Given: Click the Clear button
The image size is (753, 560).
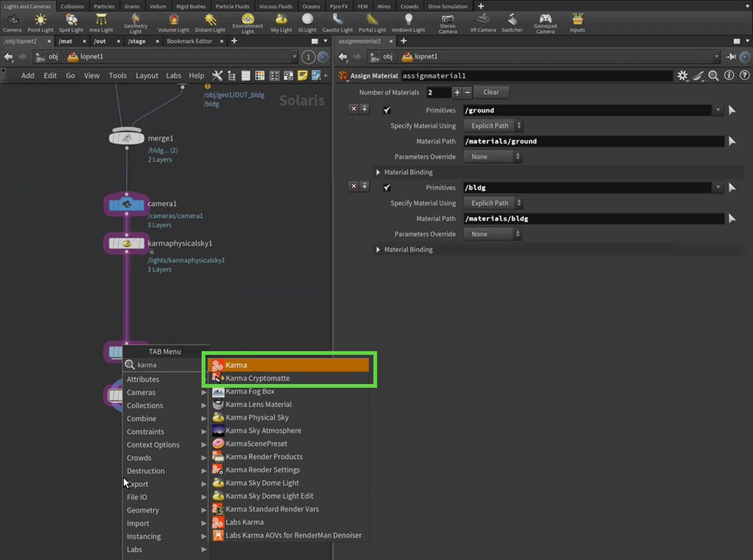Looking at the screenshot, I should (x=491, y=92).
